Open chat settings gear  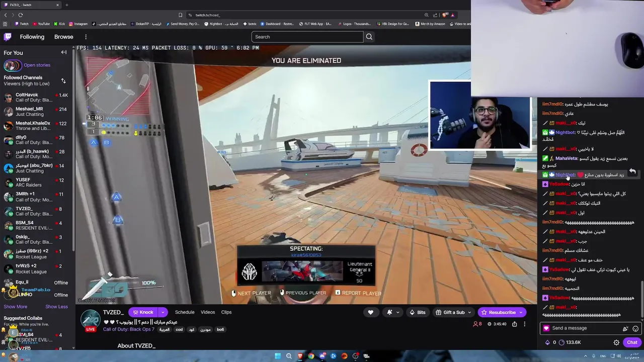click(616, 342)
